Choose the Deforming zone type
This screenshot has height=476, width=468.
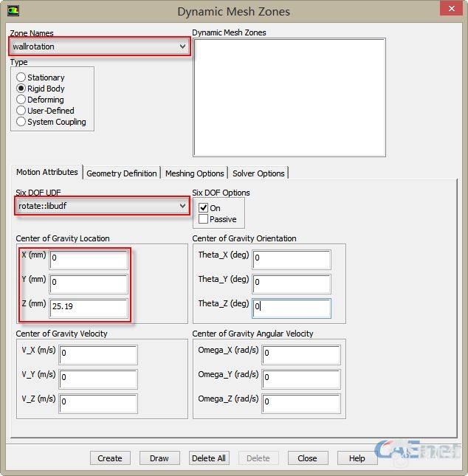(21, 100)
